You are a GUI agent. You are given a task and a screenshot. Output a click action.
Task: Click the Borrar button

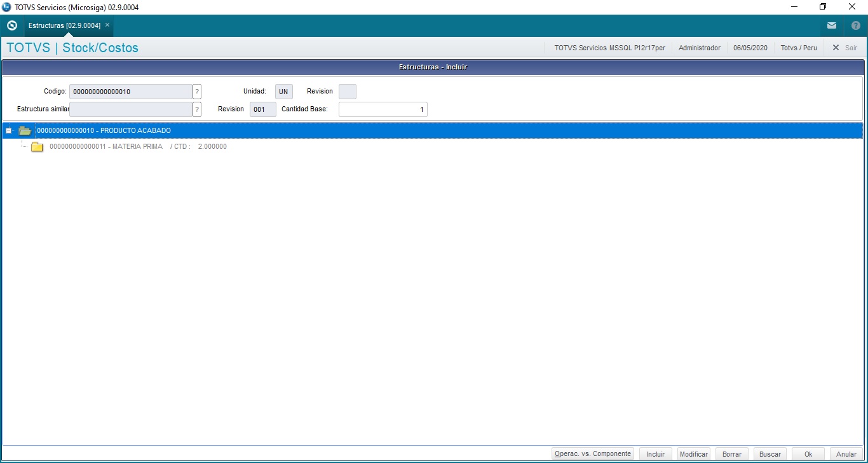[732, 454]
